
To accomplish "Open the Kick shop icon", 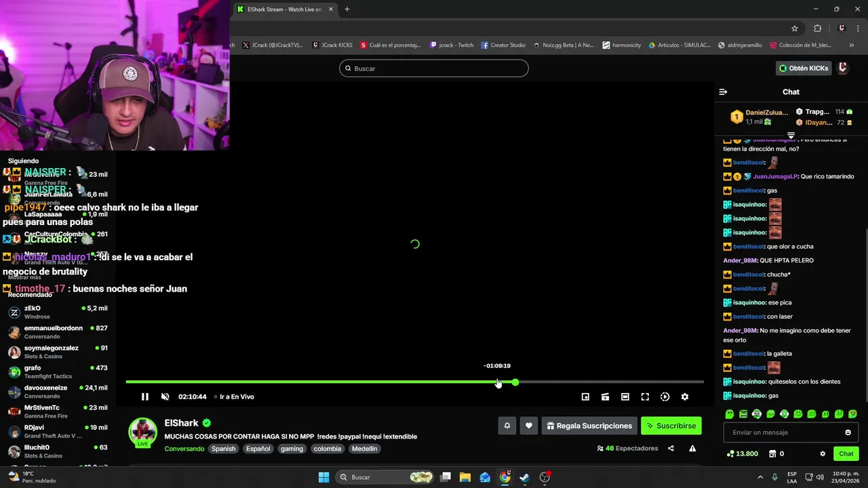I will tap(772, 453).
